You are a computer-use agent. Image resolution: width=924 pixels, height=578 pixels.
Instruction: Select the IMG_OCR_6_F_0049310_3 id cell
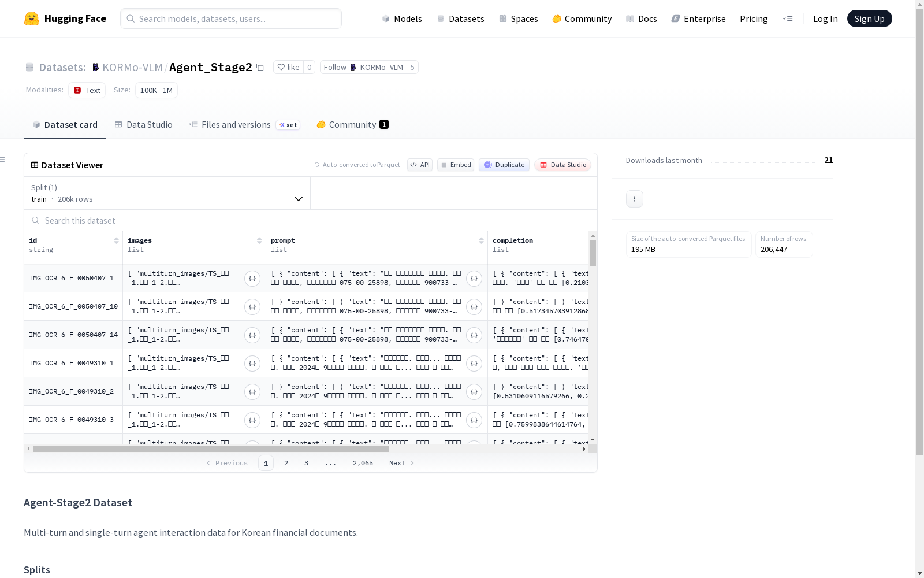point(73,420)
